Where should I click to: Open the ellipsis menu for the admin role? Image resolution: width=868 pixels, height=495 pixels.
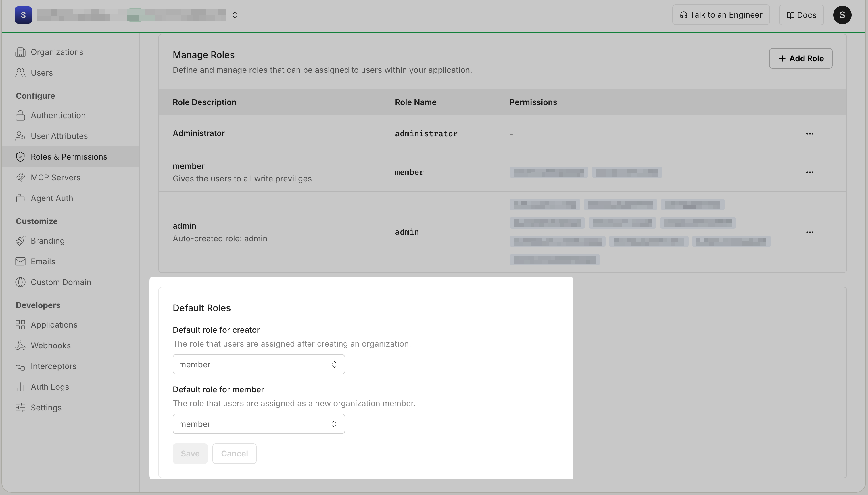click(810, 232)
